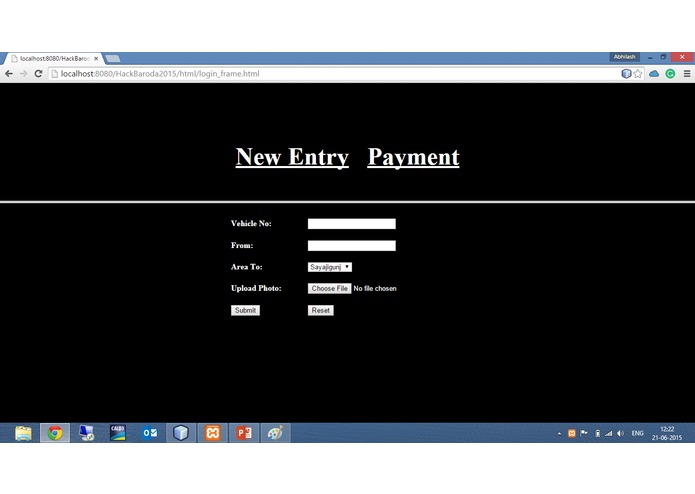This screenshot has height=494, width=695.
Task: Expand the Area To dropdown
Action: [330, 267]
